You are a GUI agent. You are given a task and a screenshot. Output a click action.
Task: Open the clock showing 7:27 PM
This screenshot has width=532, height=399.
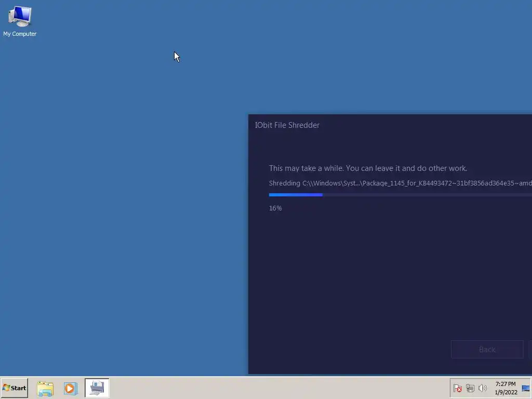coord(506,388)
